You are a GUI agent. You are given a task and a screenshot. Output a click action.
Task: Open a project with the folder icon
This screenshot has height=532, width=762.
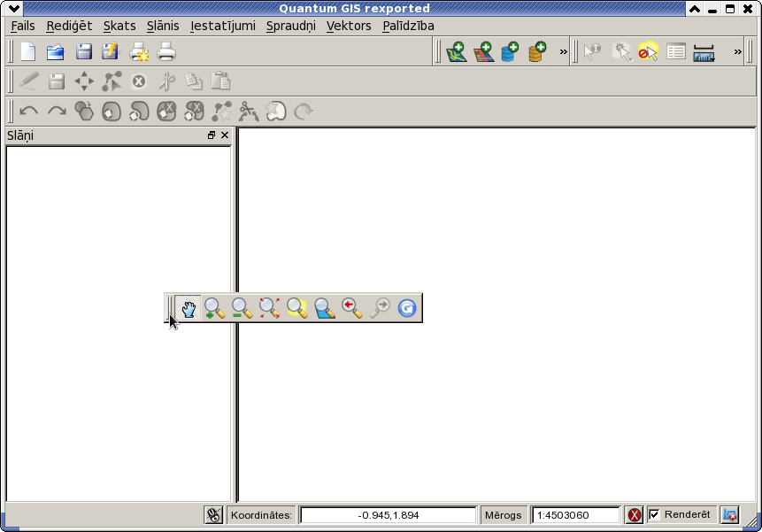tap(56, 52)
